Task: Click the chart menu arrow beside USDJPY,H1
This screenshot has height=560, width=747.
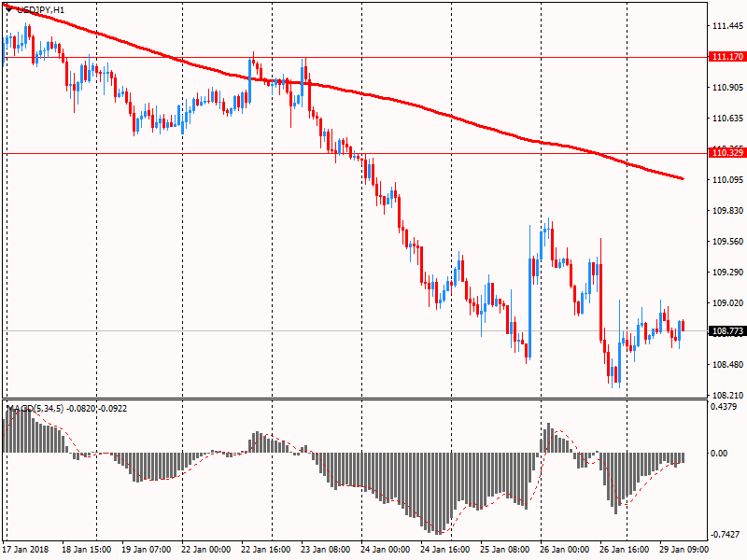Action: pos(8,9)
